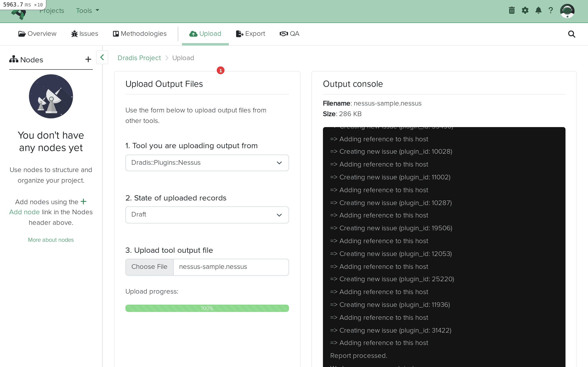Screen dimensions: 588x367
Task: Collapse the Nodes sidebar with the chevron
Action: (x=102, y=57)
